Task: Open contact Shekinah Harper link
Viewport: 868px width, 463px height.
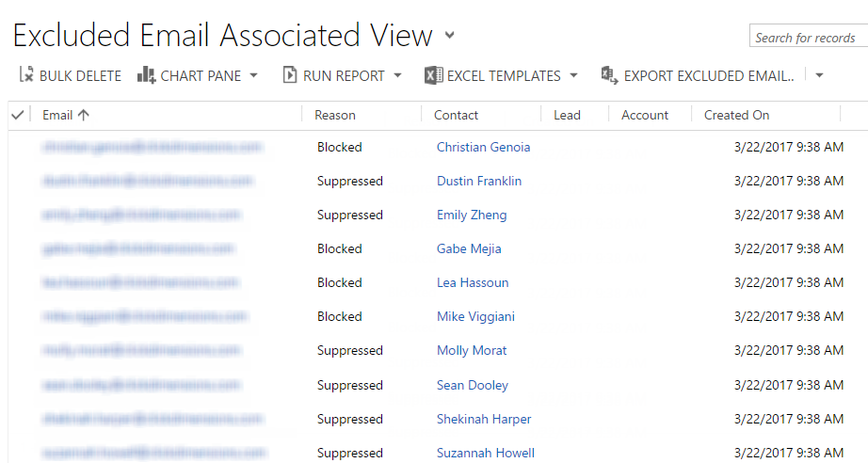Action: (x=484, y=419)
